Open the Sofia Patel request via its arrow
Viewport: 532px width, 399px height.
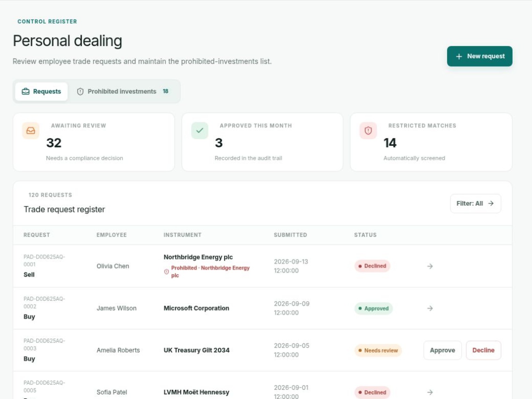point(430,392)
